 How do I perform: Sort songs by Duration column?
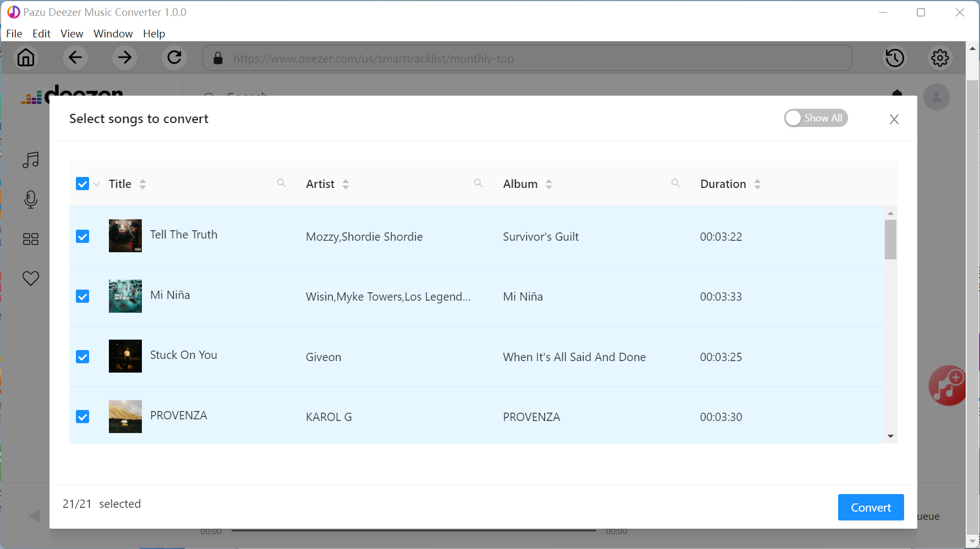(x=757, y=184)
